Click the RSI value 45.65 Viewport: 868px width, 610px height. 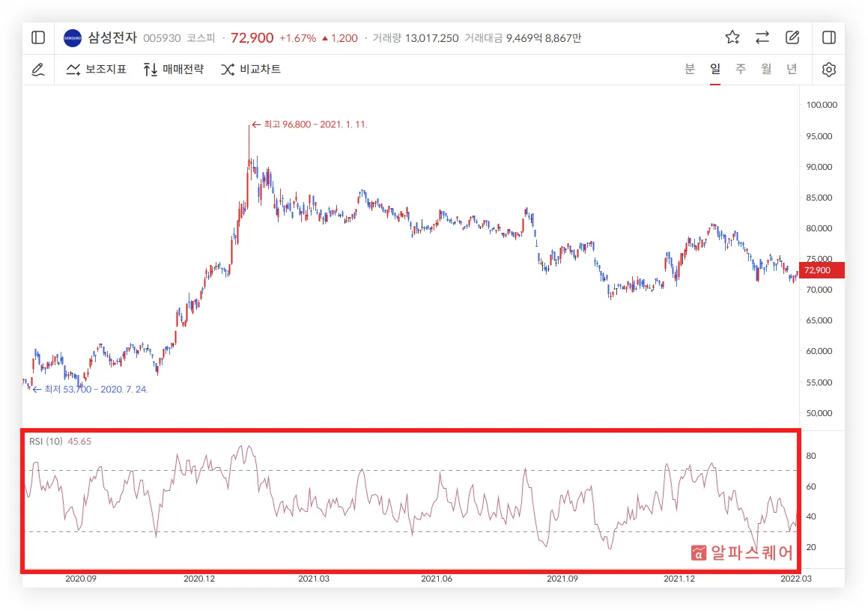[79, 442]
